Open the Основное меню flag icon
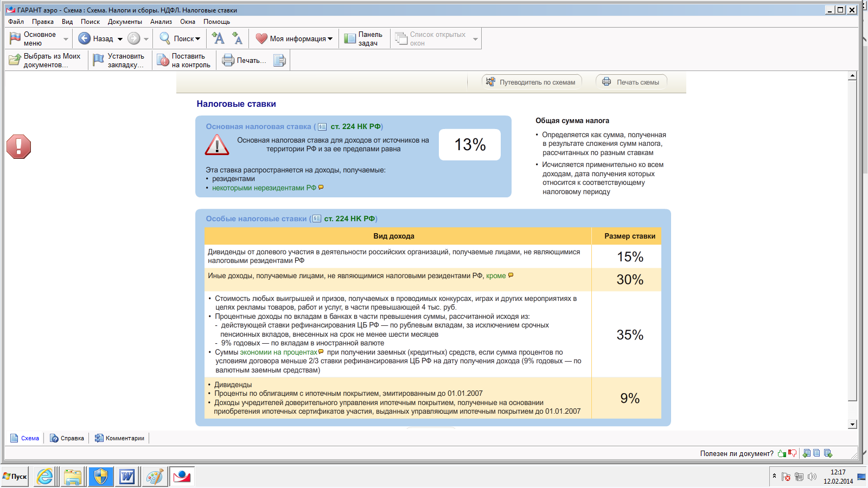Viewport: 868px width, 488px height. point(15,38)
